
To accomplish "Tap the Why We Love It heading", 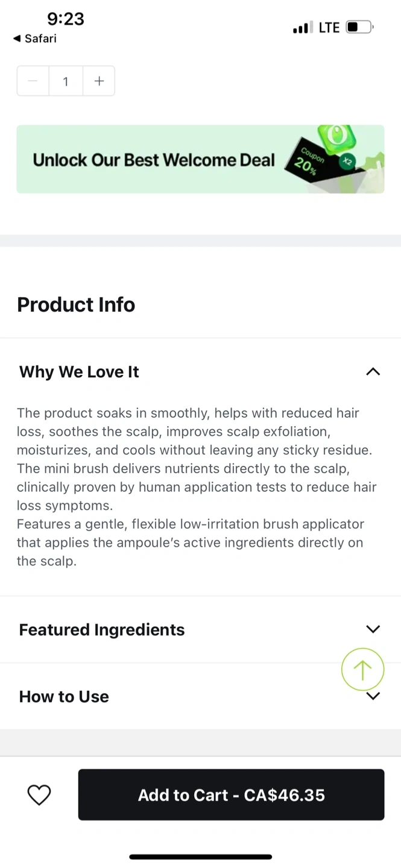I will [79, 372].
